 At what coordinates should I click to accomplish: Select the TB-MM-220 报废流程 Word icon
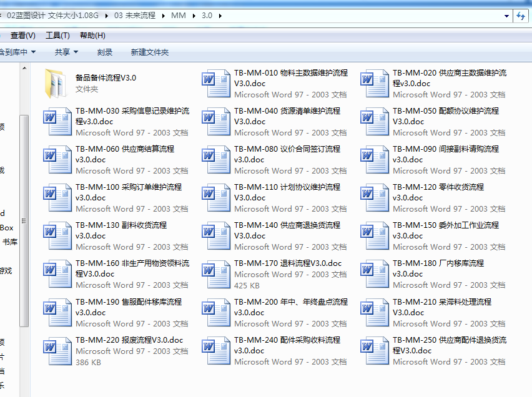[57, 351]
